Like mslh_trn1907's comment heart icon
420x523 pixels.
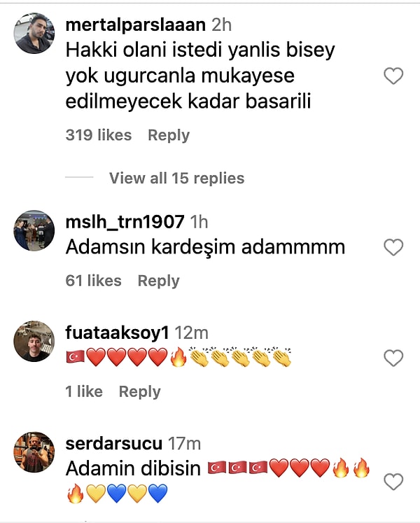pyautogui.click(x=393, y=247)
